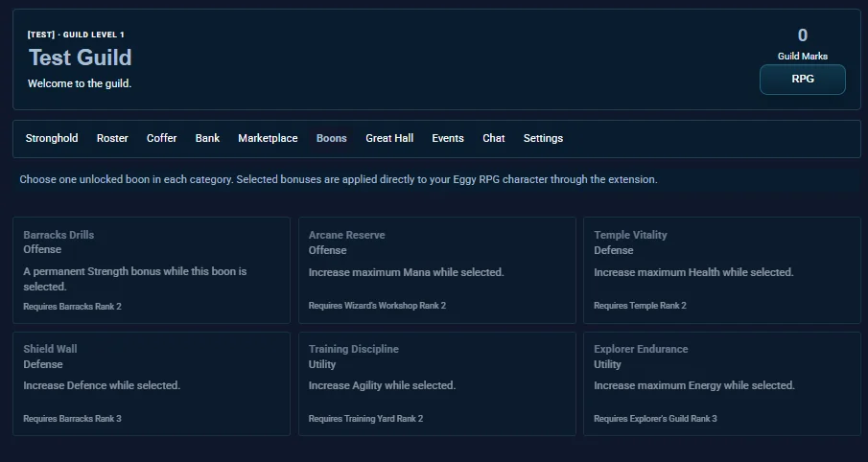Click the Increase Defence while selected text
The width and height of the screenshot is (868, 462).
(102, 385)
